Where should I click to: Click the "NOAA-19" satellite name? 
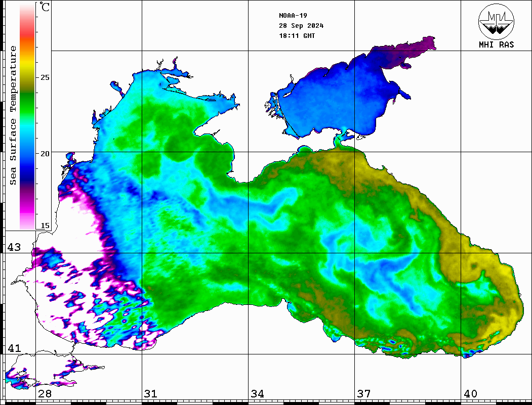(x=293, y=16)
